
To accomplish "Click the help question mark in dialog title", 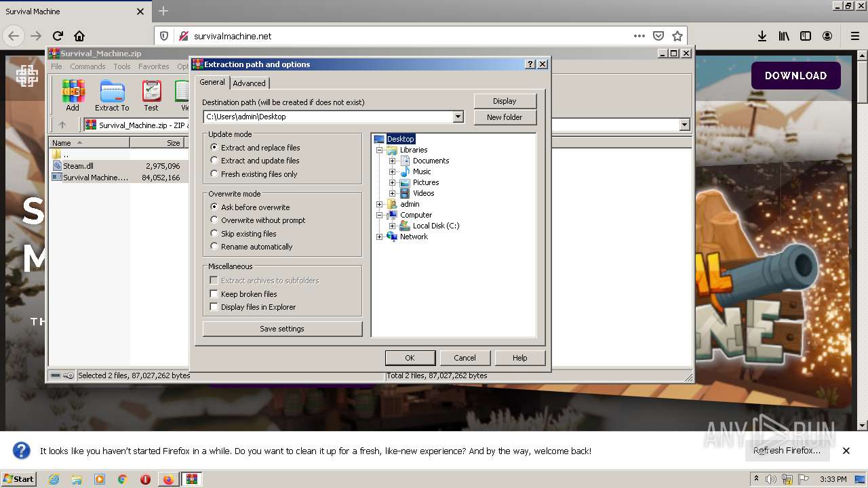I will (x=530, y=64).
